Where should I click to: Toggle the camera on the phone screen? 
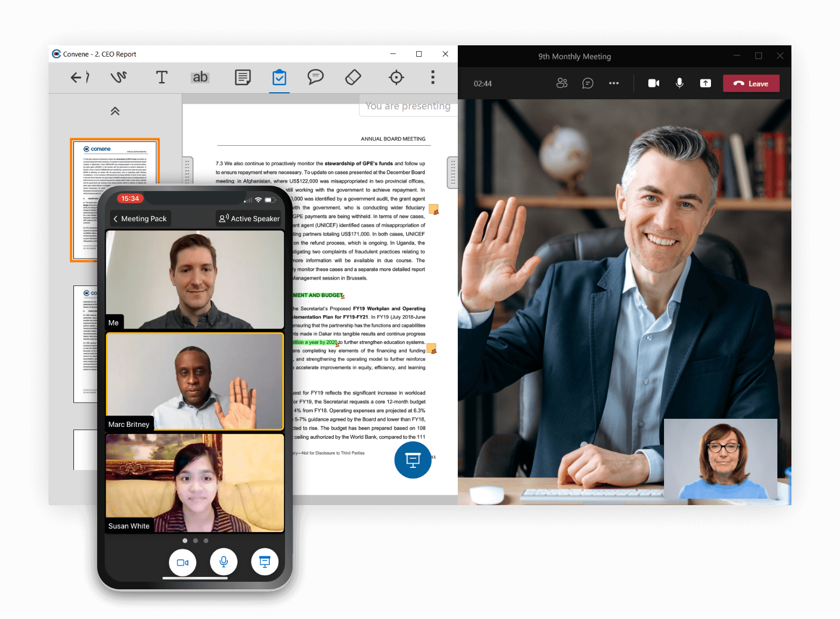click(x=182, y=562)
